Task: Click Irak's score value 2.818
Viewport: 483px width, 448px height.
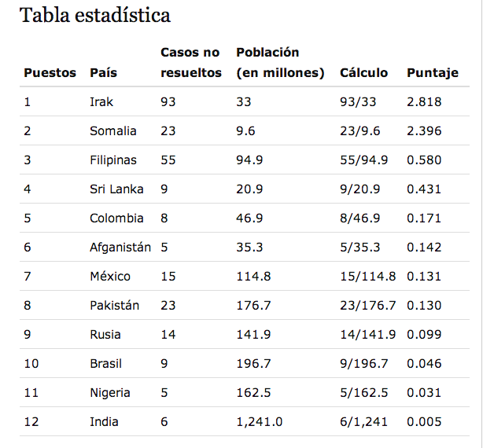Action: pyautogui.click(x=424, y=102)
